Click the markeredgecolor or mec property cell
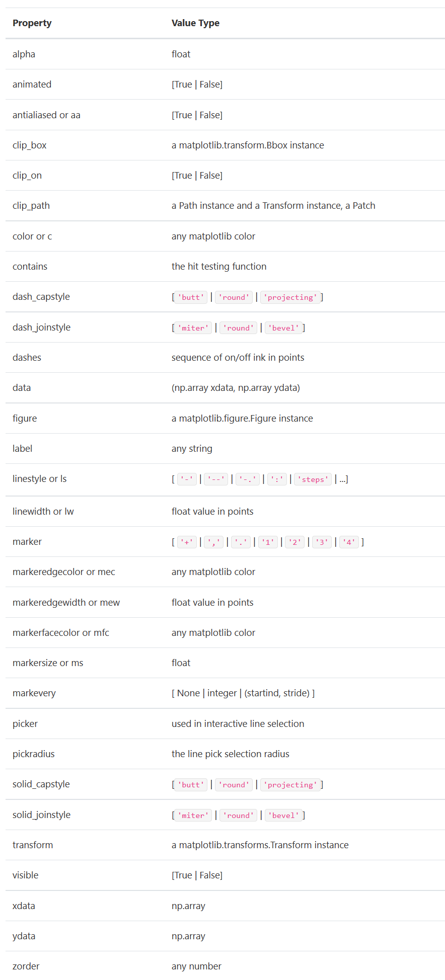 coord(64,572)
